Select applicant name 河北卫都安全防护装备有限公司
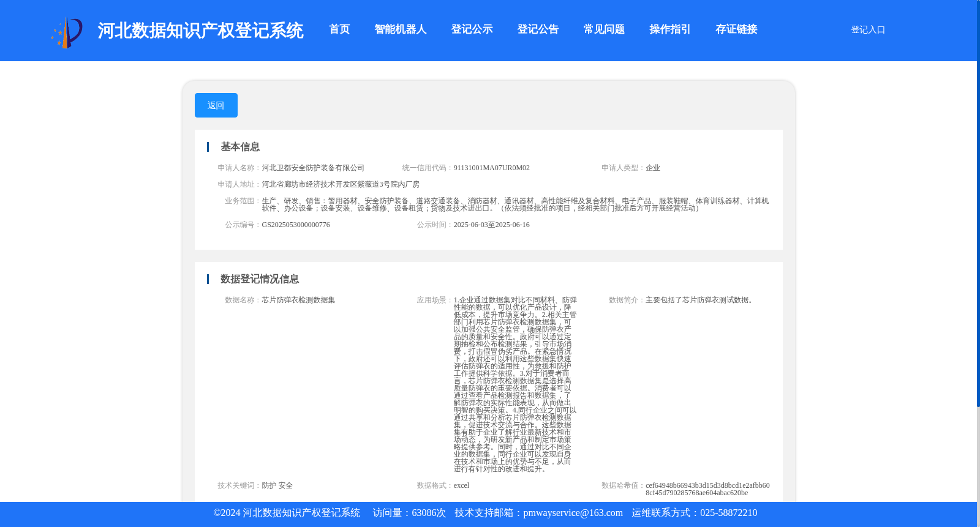980x527 pixels. point(313,168)
